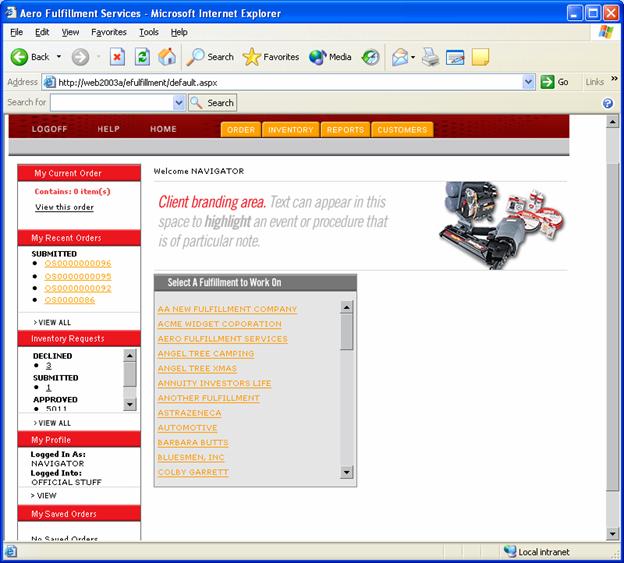The width and height of the screenshot is (624, 563).
Task: Open the Favorites menu
Action: click(109, 32)
